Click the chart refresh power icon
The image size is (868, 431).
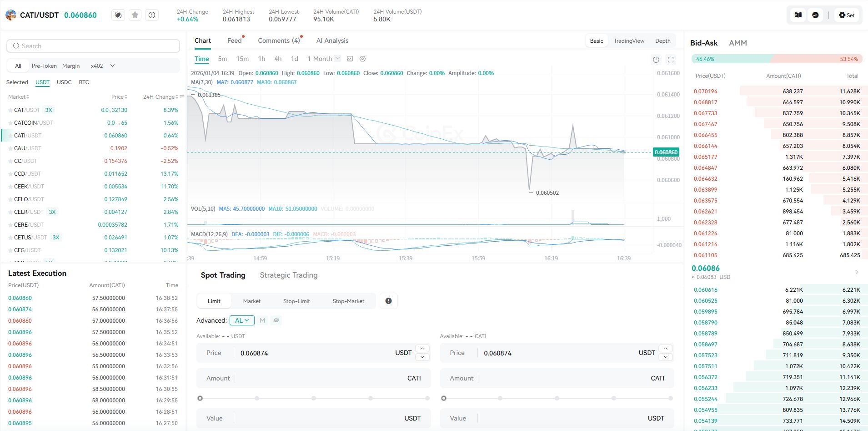[x=656, y=60]
